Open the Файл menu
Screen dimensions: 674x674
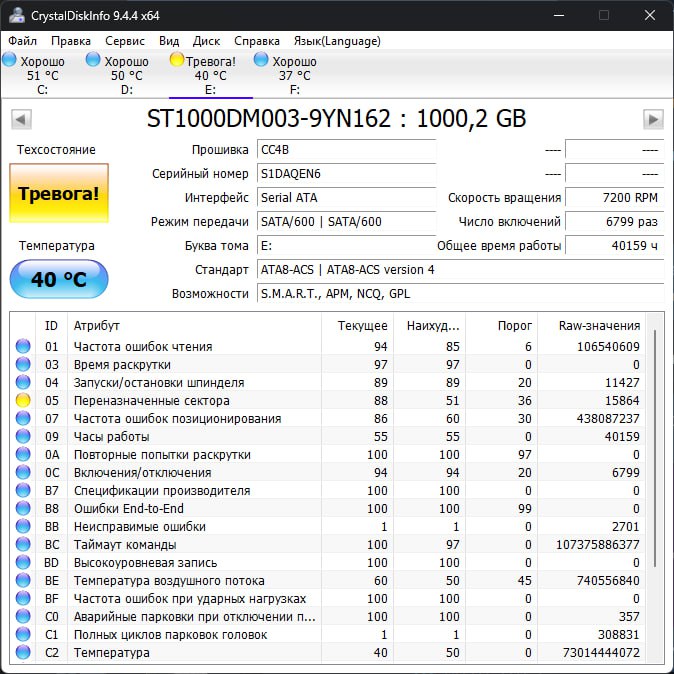(x=22, y=41)
